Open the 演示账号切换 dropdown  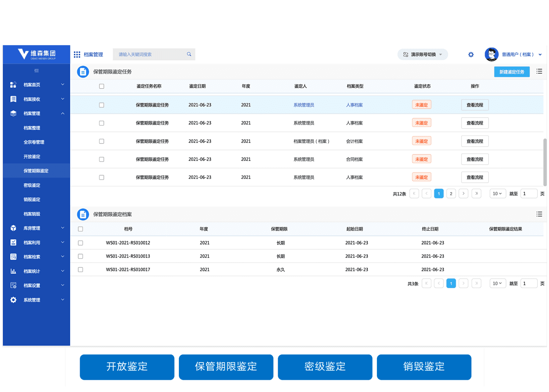[423, 54]
